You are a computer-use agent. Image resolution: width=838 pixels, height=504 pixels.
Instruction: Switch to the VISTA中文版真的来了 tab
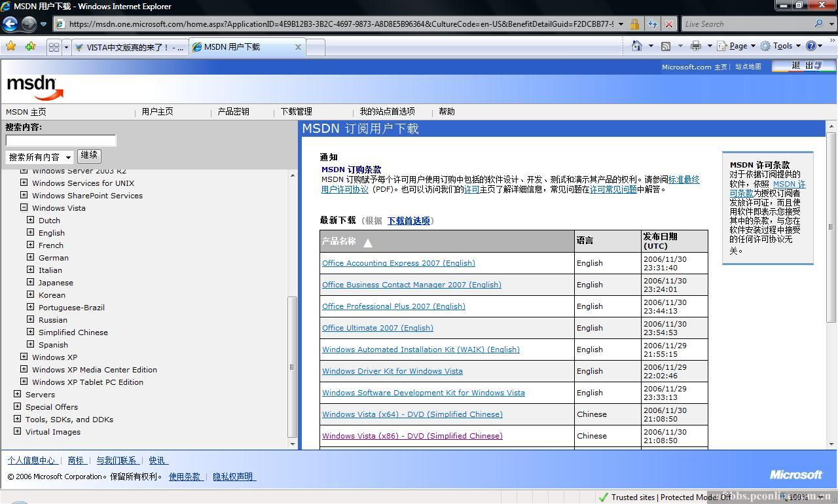[129, 47]
